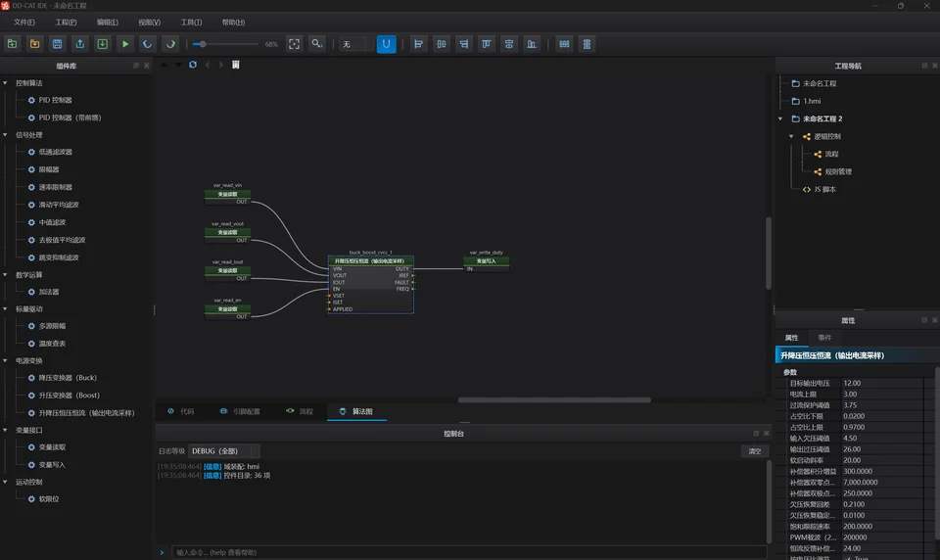Switch to the 代码 tab
940x560 pixels.
tap(180, 411)
